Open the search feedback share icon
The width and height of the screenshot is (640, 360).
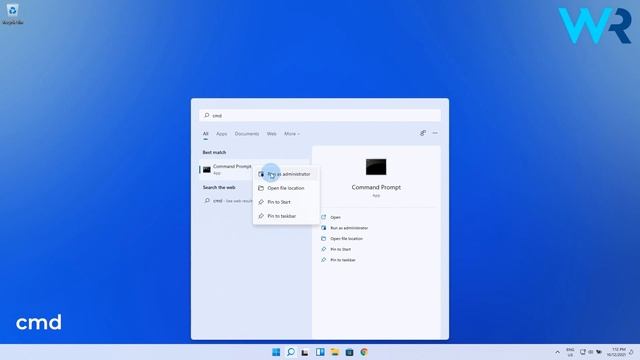click(x=423, y=133)
